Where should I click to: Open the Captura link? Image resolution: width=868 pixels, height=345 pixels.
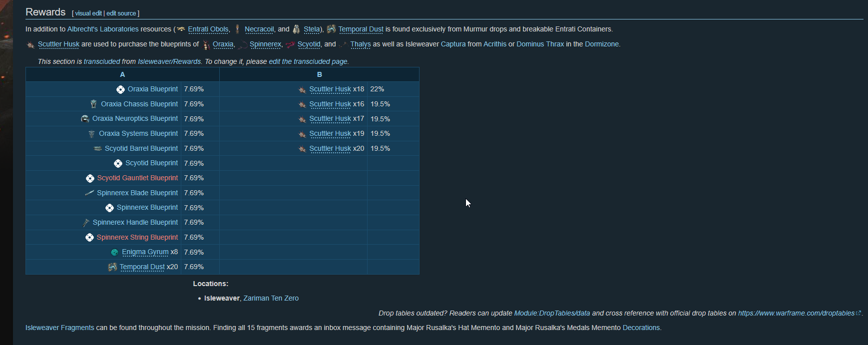coord(453,44)
